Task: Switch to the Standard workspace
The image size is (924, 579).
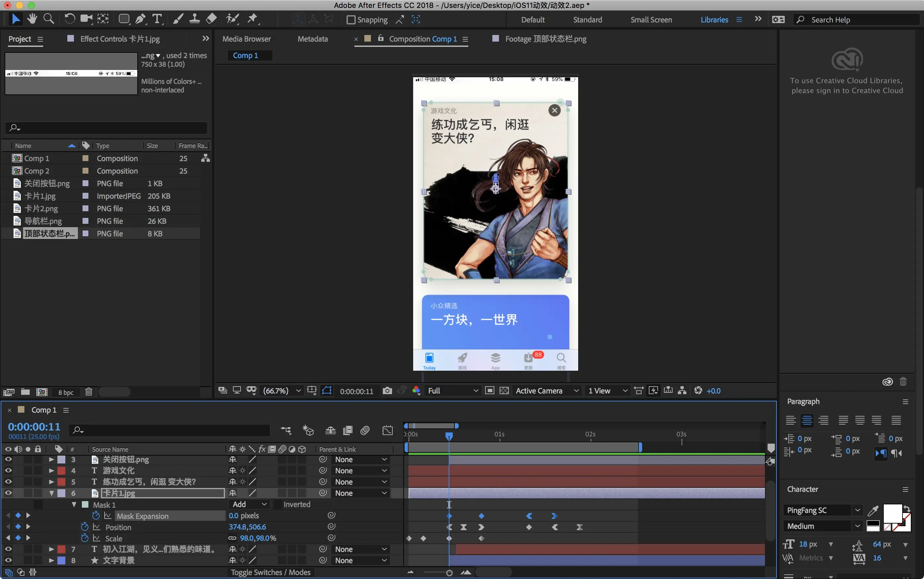Action: (x=587, y=19)
